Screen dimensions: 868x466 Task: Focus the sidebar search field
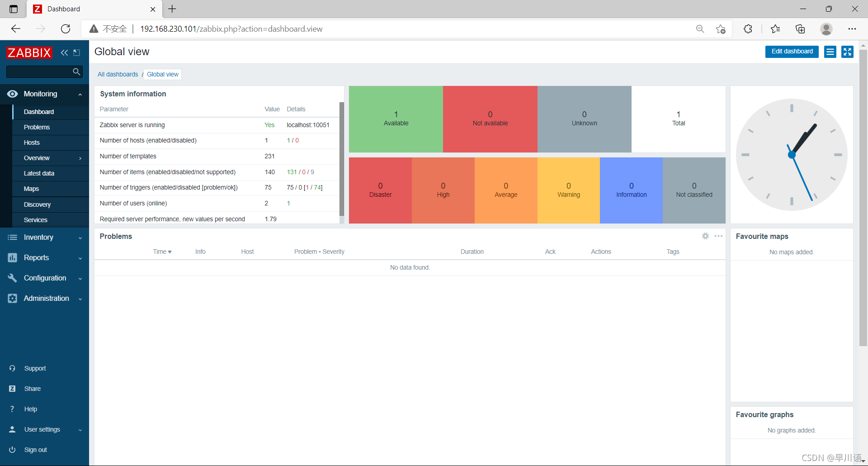coord(40,71)
